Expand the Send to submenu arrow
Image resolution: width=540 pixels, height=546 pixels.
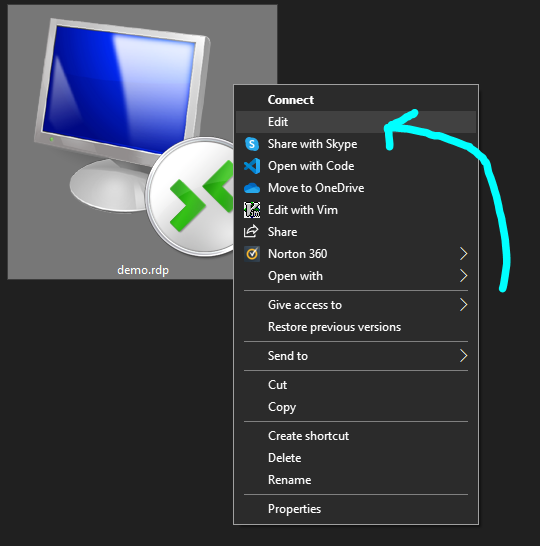click(x=463, y=356)
